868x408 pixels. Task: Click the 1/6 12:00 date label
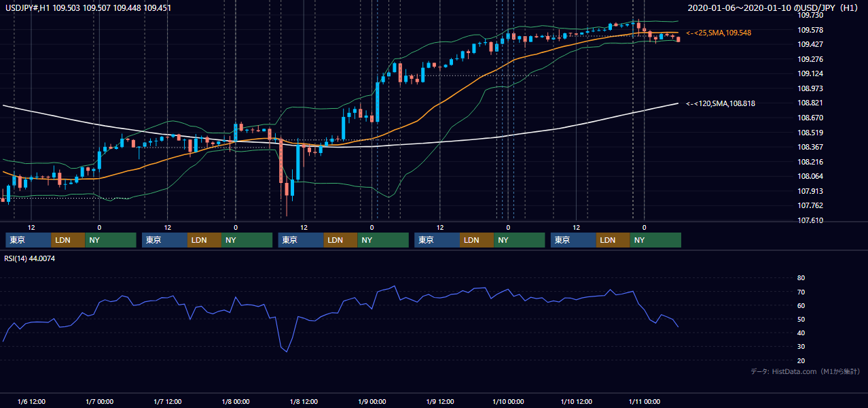tap(31, 401)
